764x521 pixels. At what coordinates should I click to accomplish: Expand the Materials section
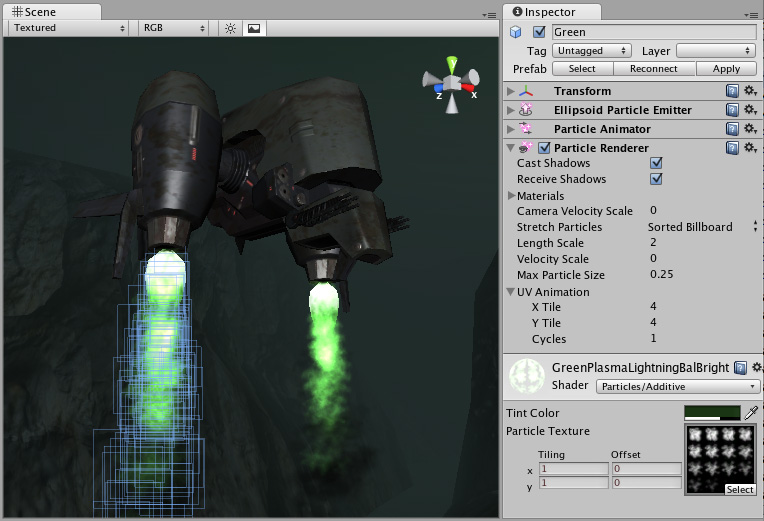click(x=513, y=196)
